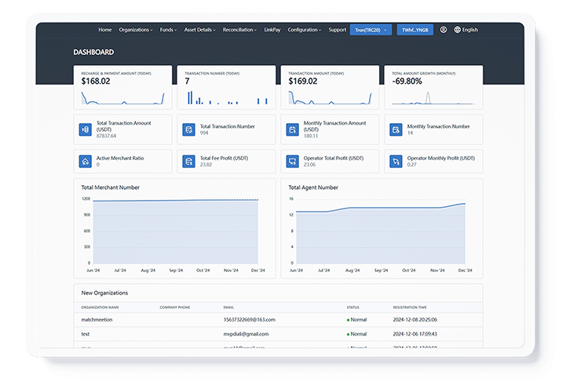
Task: Click the 2024-12-06 17:09:43 registration time
Action: point(414,334)
